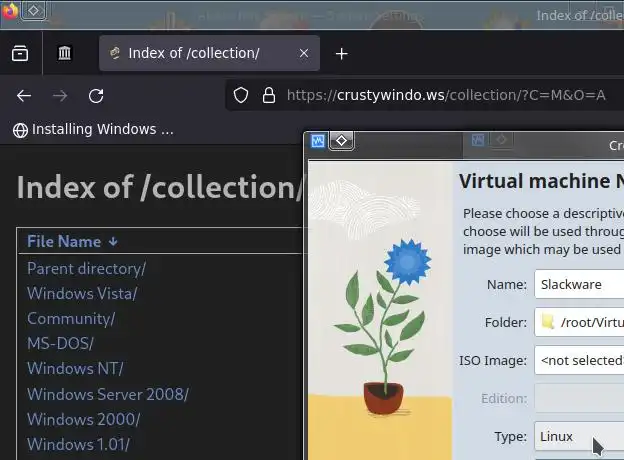Open the Windows Vista/ folder link
The image size is (624, 460).
click(82, 294)
